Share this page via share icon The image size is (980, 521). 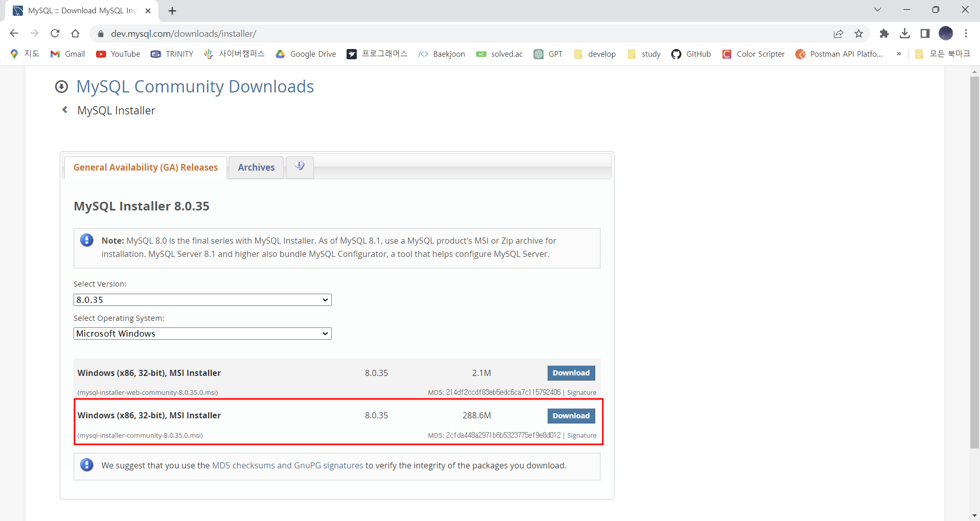(838, 34)
